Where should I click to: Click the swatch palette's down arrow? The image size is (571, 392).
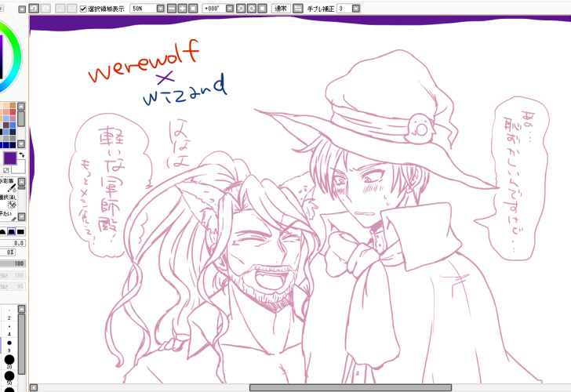pos(21,143)
